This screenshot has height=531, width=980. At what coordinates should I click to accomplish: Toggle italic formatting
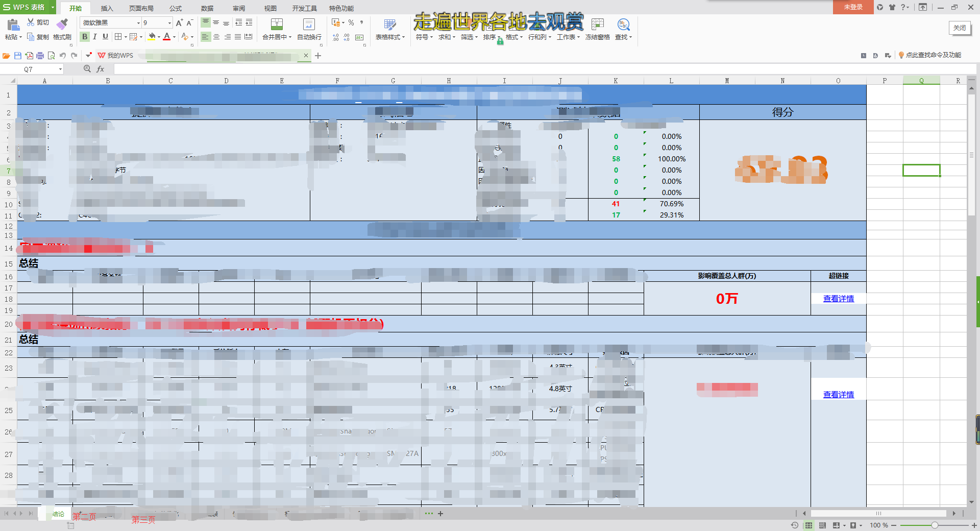coord(95,37)
